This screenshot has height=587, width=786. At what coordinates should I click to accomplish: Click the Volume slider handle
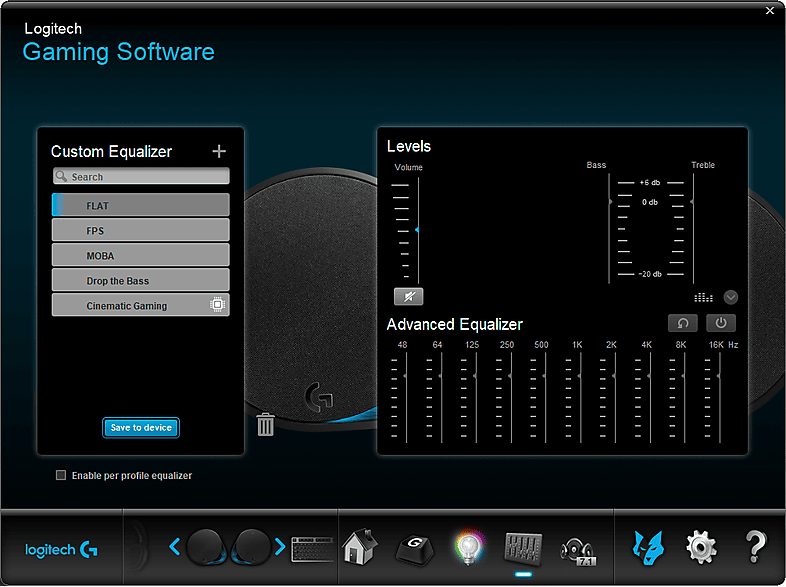(x=417, y=230)
